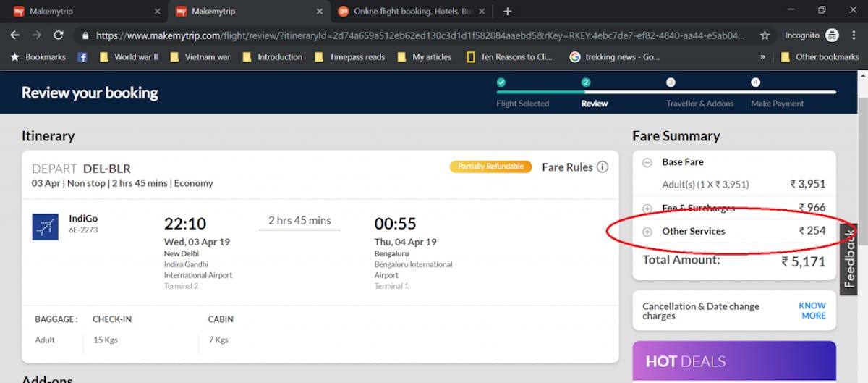Click Flight Selected step marker
868x383 pixels.
click(x=501, y=83)
